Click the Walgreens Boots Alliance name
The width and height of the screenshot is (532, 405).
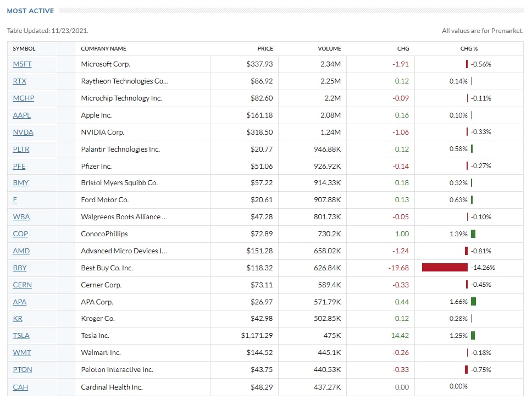point(124,217)
